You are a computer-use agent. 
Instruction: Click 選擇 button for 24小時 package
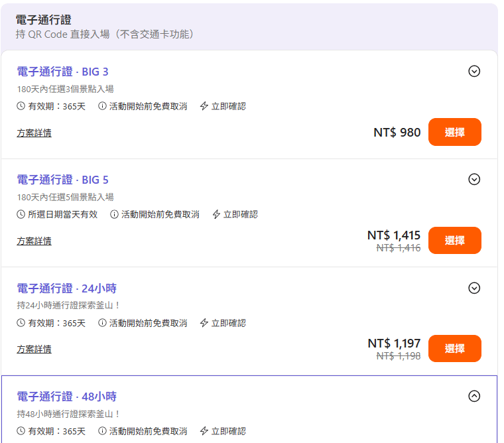(x=454, y=348)
